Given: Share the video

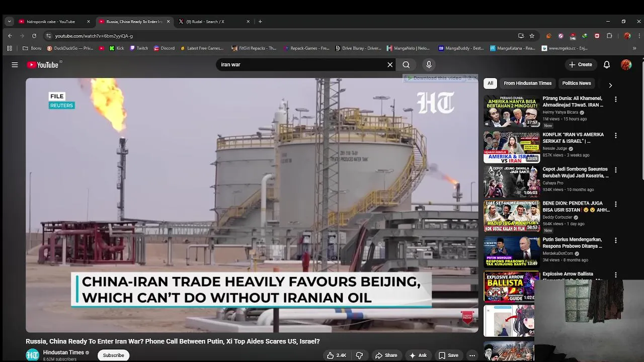Looking at the screenshot, I should click(x=386, y=355).
